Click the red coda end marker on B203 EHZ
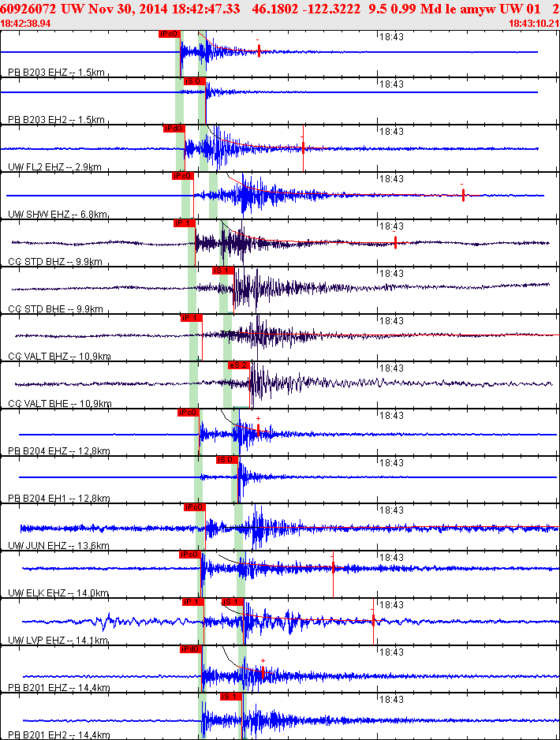This screenshot has width=560, height=740. pyautogui.click(x=259, y=51)
